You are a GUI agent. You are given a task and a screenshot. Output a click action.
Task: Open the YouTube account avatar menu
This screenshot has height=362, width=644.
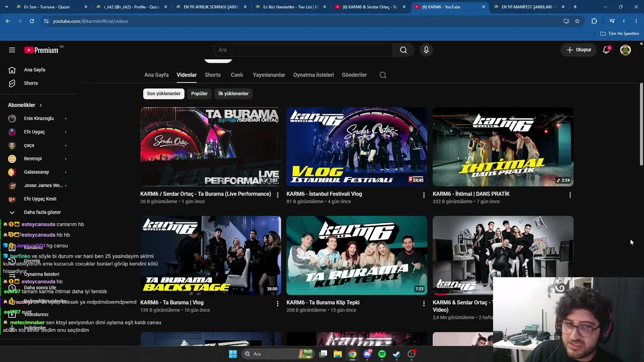coord(625,50)
